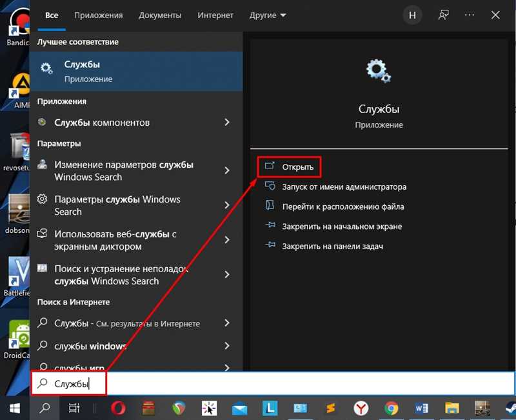Screen dimensions: 516x420
Task: Launch Yandex Browser from taskbar
Action: 361,409
